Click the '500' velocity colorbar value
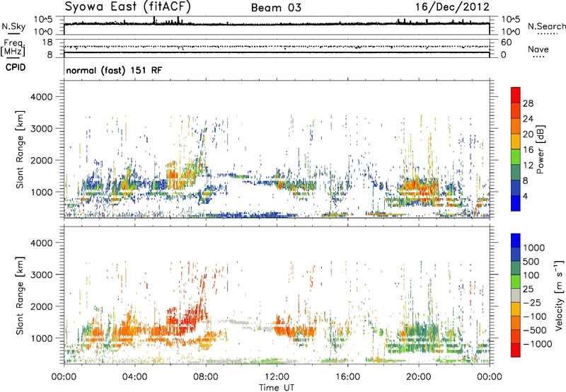The height and width of the screenshot is (392, 566). tap(531, 262)
